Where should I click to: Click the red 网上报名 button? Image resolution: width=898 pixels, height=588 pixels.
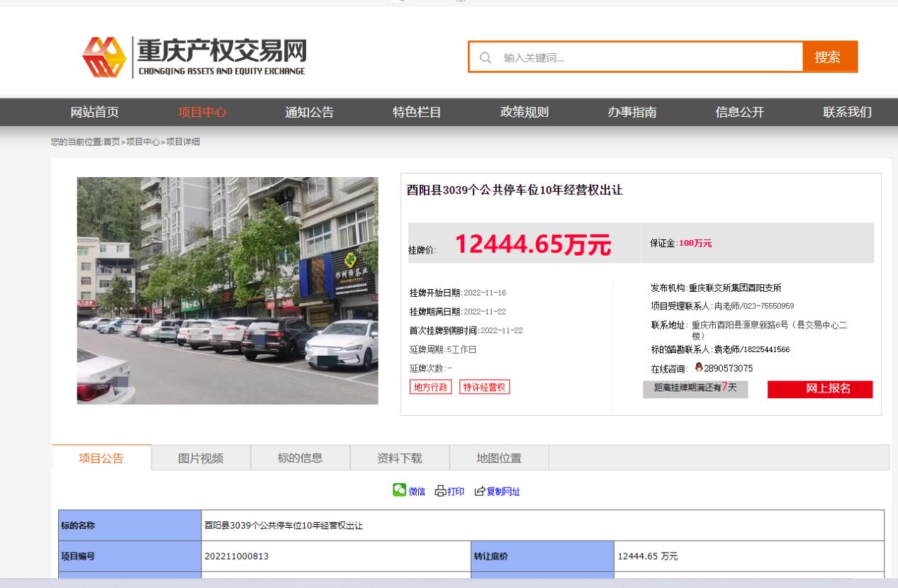coord(819,390)
